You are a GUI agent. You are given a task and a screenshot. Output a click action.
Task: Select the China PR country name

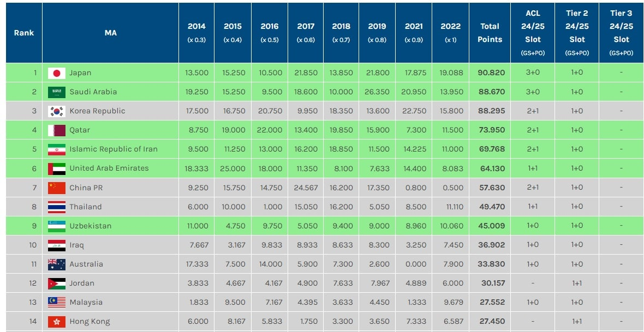(x=86, y=188)
